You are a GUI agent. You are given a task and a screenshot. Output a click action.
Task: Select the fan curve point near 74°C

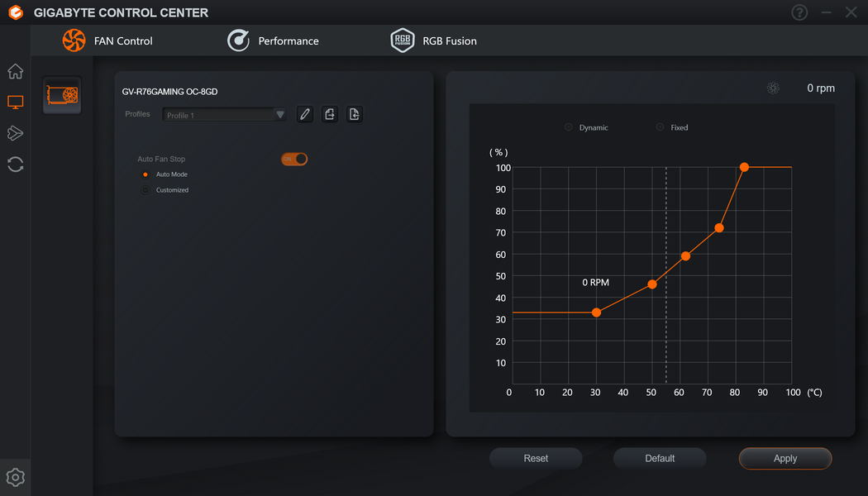(718, 227)
